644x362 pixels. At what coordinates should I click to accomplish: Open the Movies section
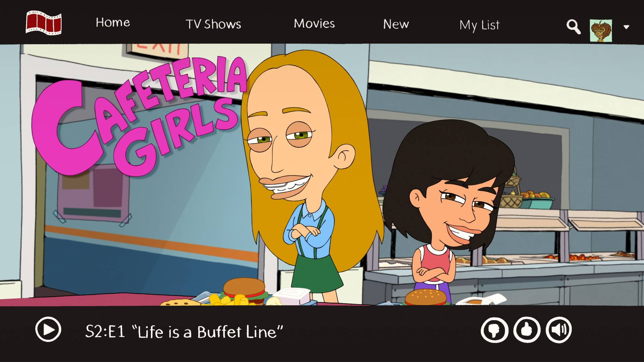click(314, 23)
